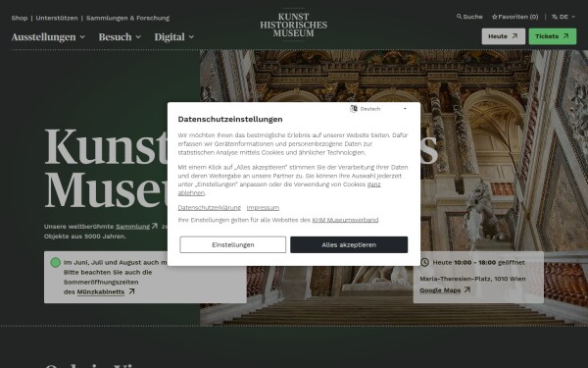Click the Maria-Theresien-Platz, 1010 Wien address
588x368 pixels.
coord(472,279)
